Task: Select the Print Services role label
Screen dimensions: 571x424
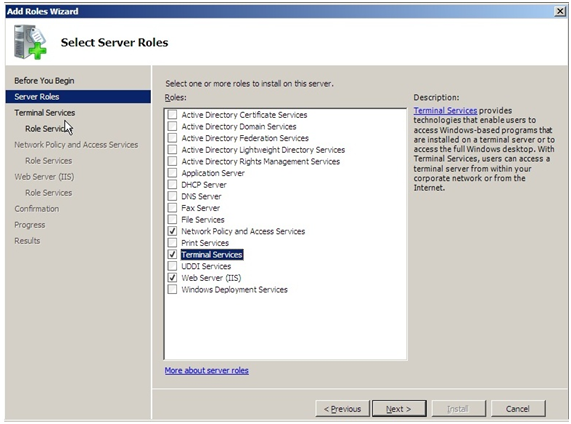Action: pos(205,243)
